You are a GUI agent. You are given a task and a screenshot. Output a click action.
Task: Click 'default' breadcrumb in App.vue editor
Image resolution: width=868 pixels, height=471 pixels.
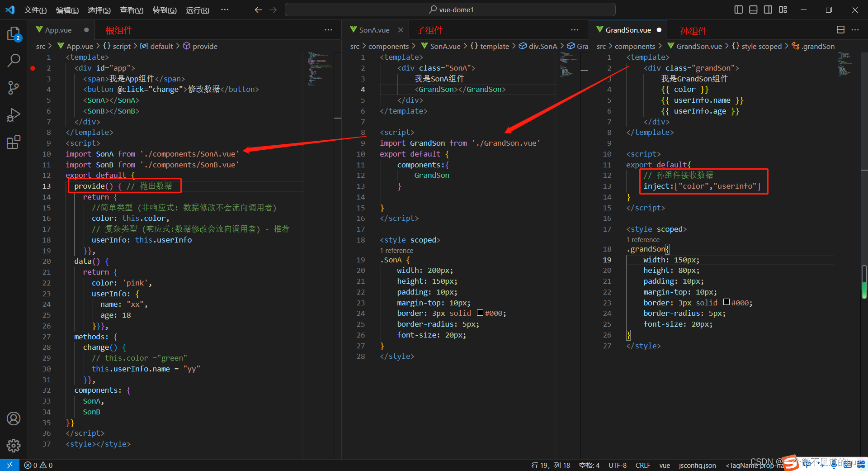pos(157,46)
